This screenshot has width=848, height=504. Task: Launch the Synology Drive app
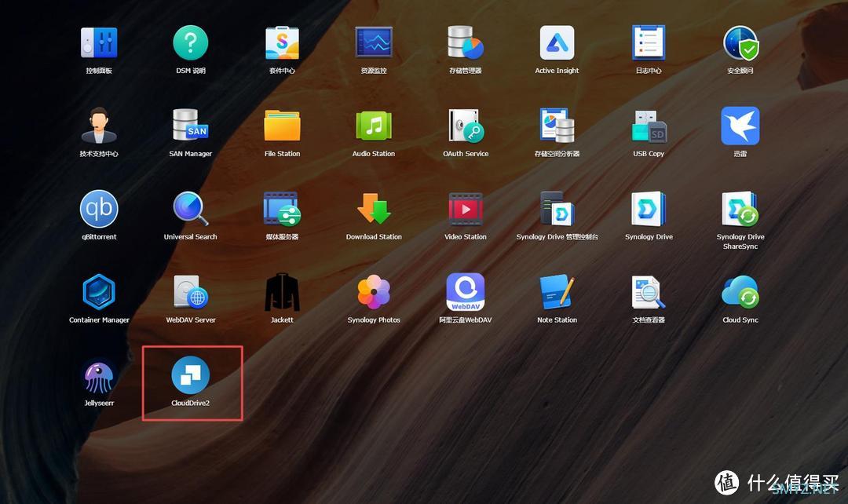[x=649, y=209]
